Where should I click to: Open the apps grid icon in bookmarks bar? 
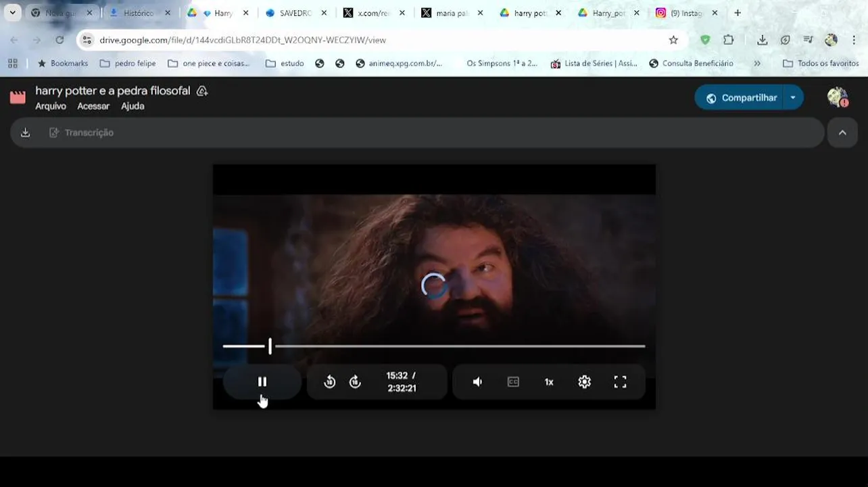coord(12,64)
